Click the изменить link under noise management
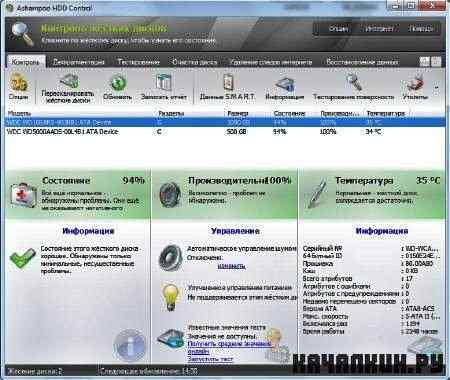The height and width of the screenshot is (380, 450). point(232,266)
